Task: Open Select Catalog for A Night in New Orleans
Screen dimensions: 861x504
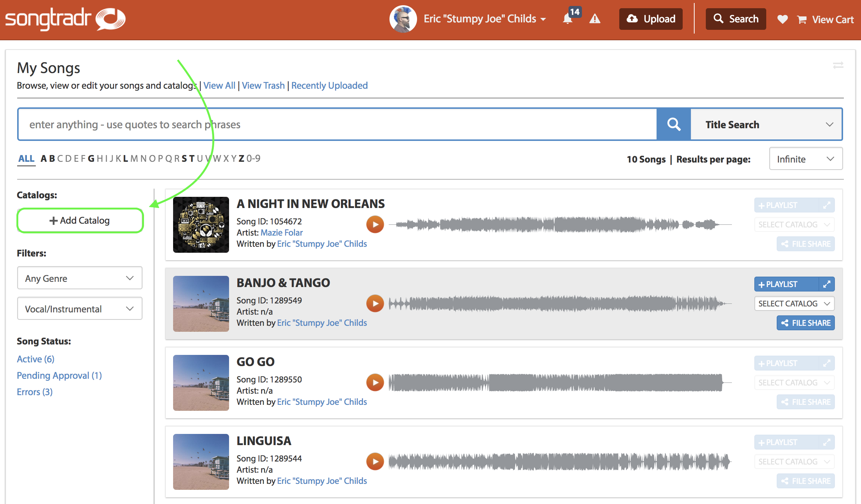Action: (795, 224)
